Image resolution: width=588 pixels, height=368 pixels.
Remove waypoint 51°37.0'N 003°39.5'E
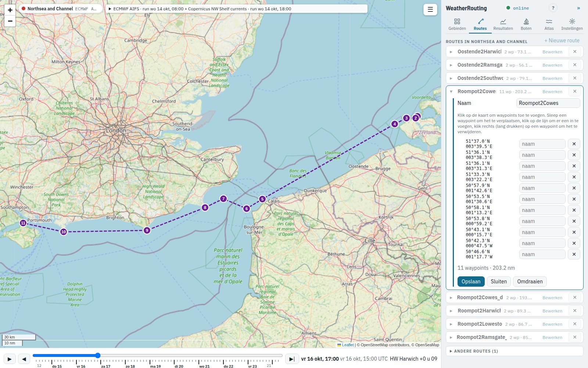coord(574,144)
